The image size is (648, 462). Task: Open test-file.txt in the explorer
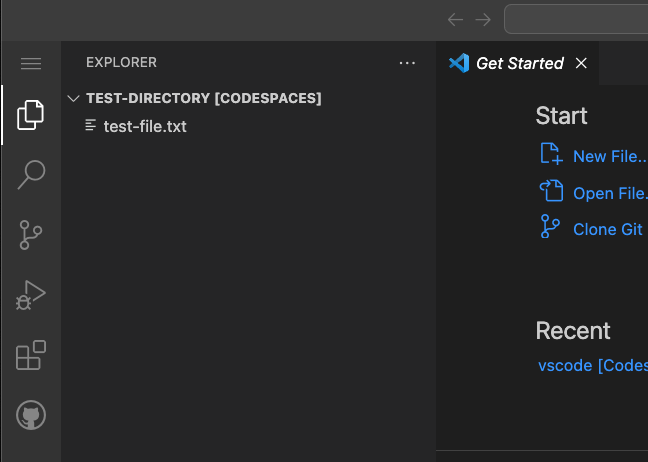(x=248, y=126)
